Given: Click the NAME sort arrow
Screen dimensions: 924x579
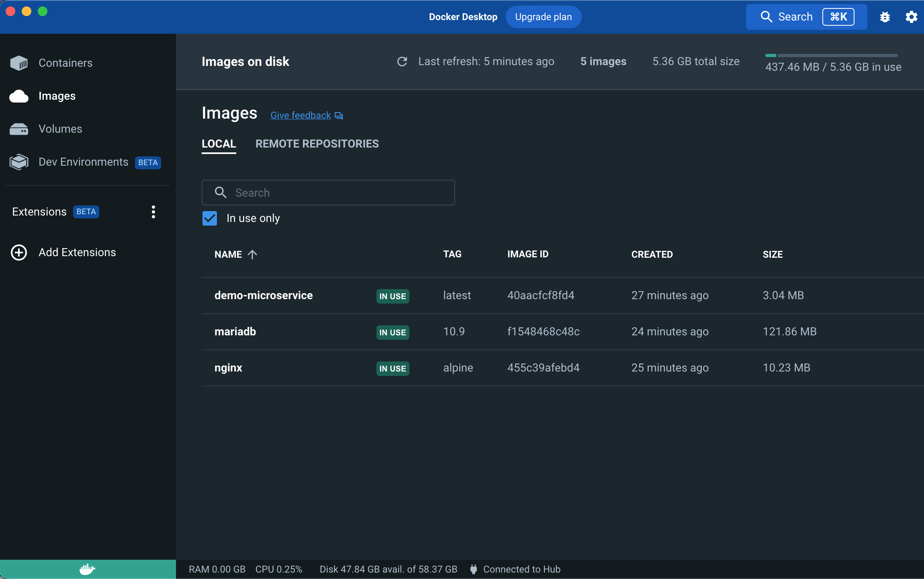Looking at the screenshot, I should 252,255.
